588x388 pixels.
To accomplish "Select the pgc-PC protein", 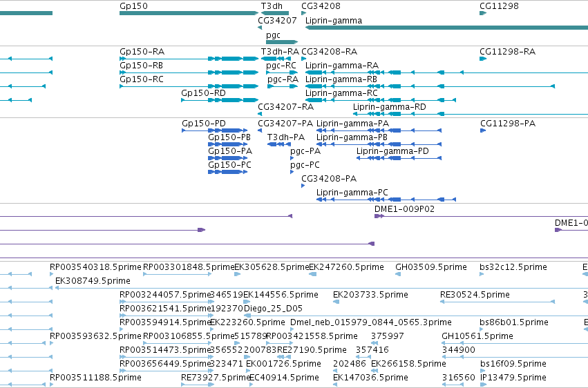I will (292, 173).
